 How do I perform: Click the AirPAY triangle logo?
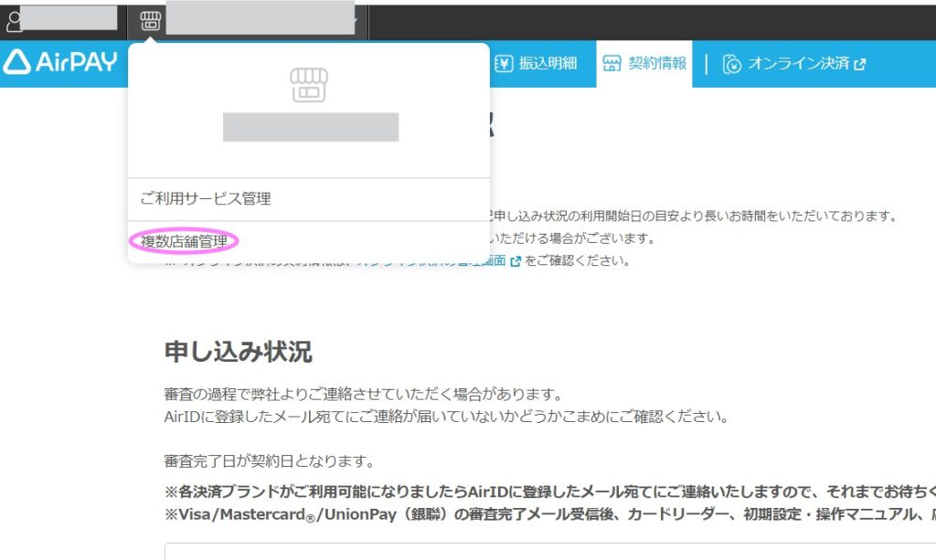click(x=17, y=62)
